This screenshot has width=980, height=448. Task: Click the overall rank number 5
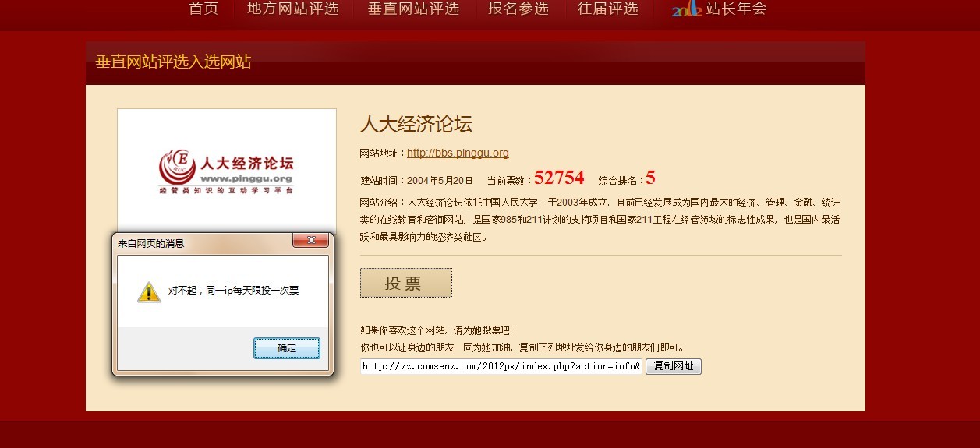(x=650, y=178)
